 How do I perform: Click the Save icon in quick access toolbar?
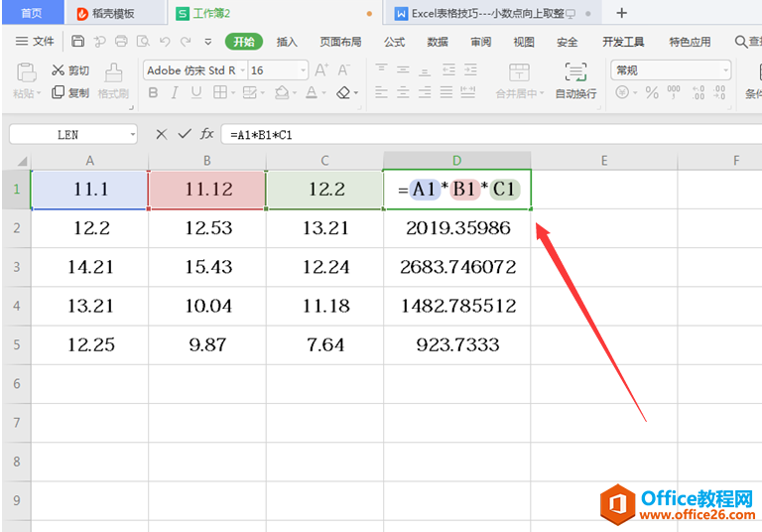(77, 42)
